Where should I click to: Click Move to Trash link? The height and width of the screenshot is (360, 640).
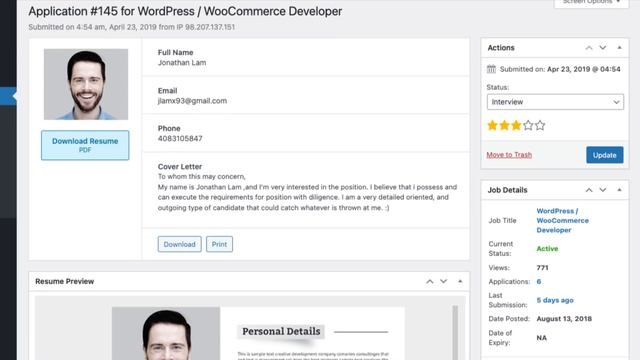(x=509, y=155)
